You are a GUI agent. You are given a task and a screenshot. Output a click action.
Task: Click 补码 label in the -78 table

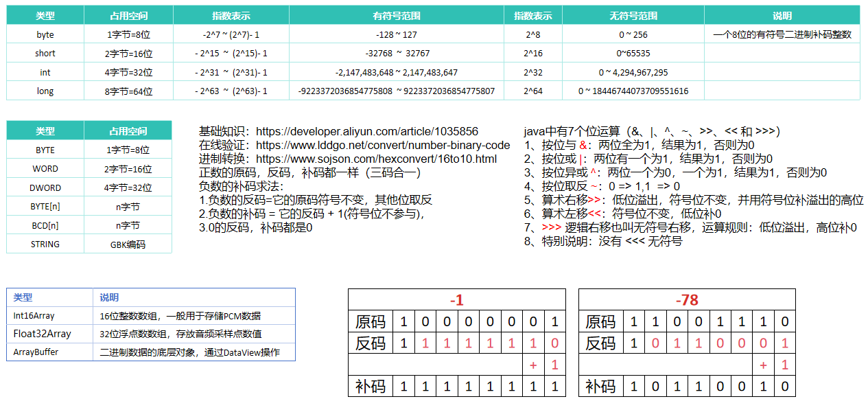pyautogui.click(x=601, y=386)
